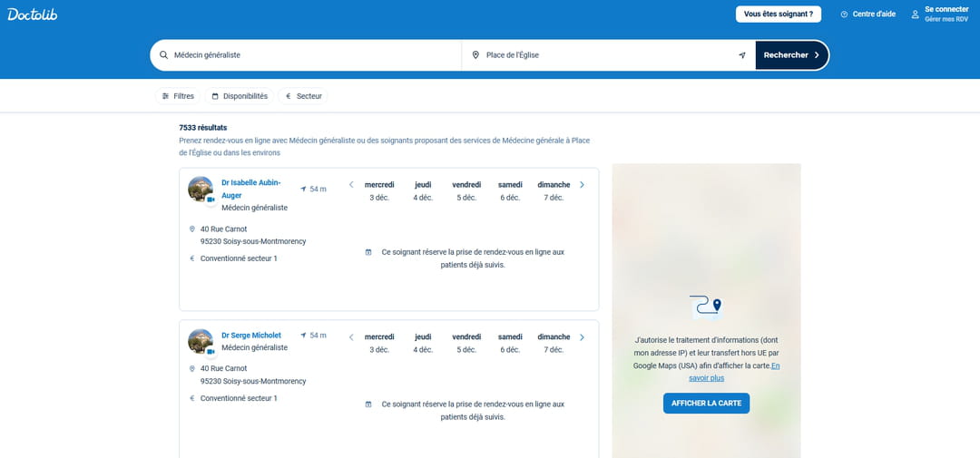Click video consultation icon on Dr Aubin-Auger's avatar
This screenshot has height=458, width=980.
(211, 200)
